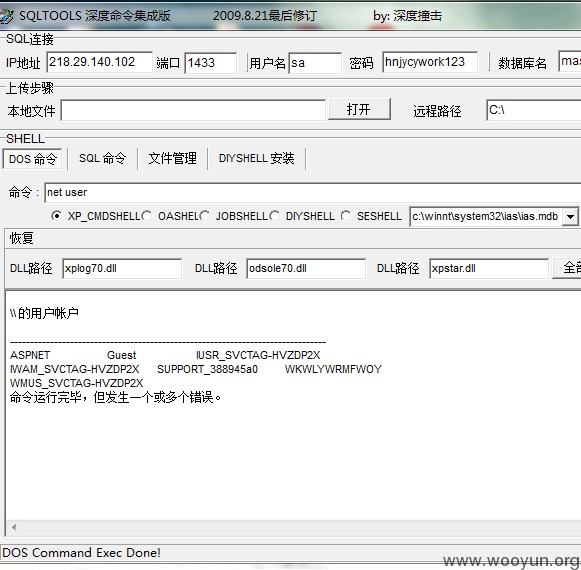Open the SQL 命令 tab
The width and height of the screenshot is (581, 570).
coord(103,158)
